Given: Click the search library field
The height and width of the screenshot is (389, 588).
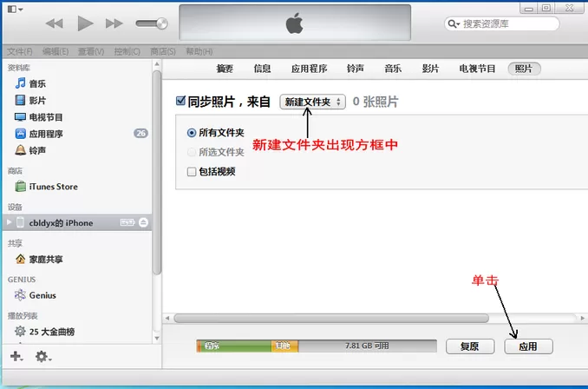Looking at the screenshot, I should coord(502,24).
